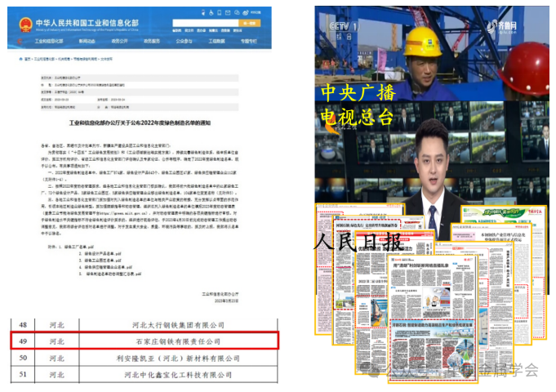Open the 公众参与 navigation tab
The image size is (556, 392).
[x=184, y=41]
